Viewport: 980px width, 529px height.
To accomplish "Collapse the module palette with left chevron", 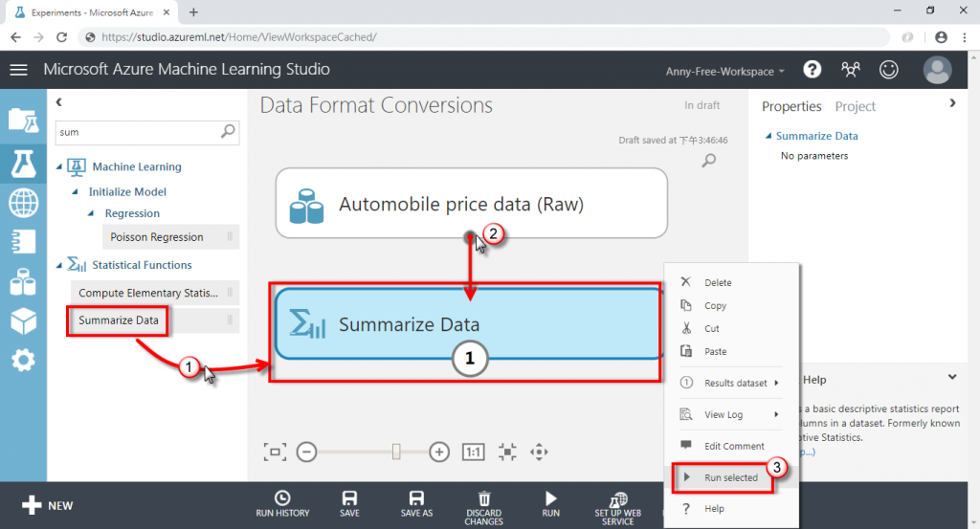I will click(58, 101).
